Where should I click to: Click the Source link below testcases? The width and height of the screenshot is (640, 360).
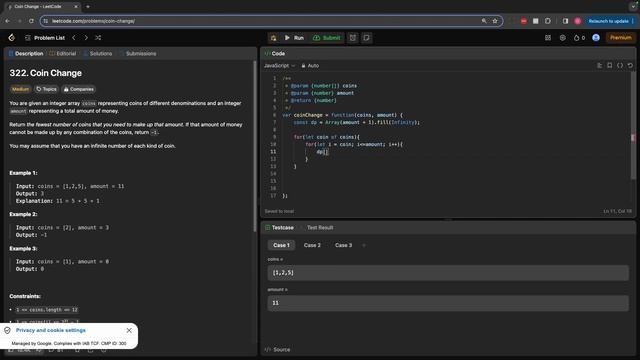tap(278, 350)
